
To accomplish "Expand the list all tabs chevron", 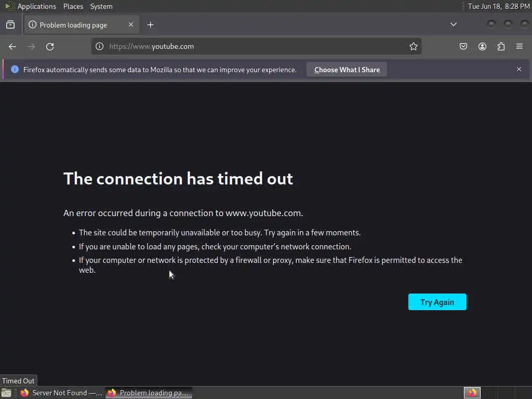I will tap(453, 24).
